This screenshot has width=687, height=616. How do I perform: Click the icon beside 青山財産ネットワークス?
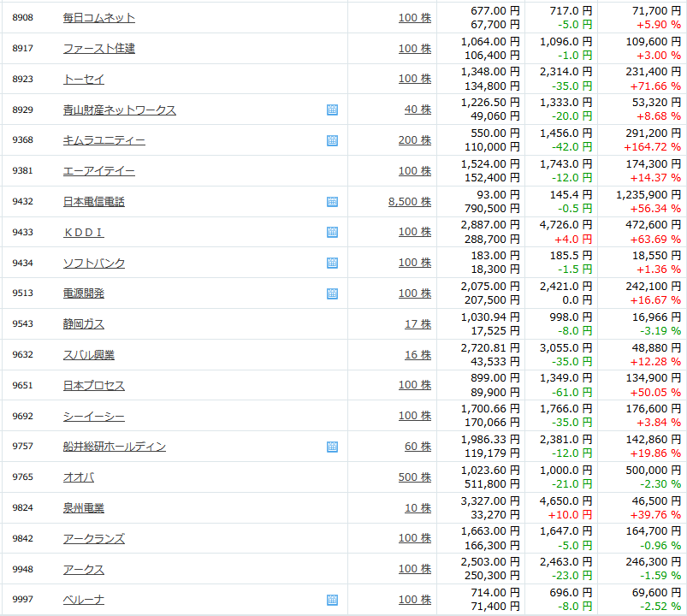[332, 110]
